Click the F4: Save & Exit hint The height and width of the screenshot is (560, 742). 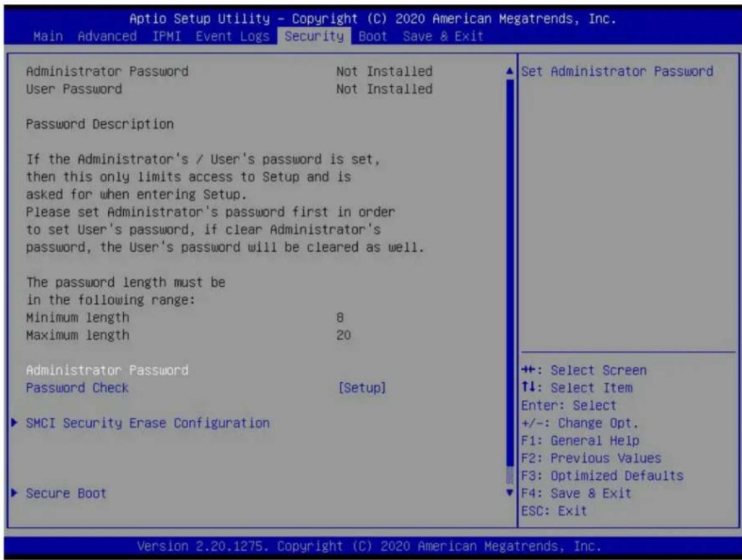click(576, 493)
